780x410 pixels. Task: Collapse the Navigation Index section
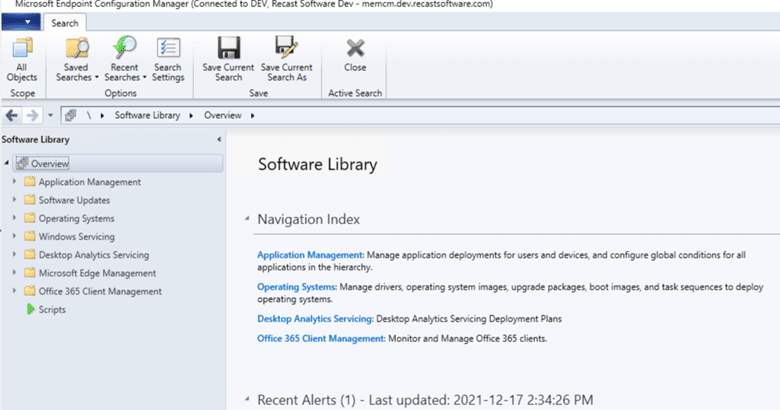pos(246,219)
